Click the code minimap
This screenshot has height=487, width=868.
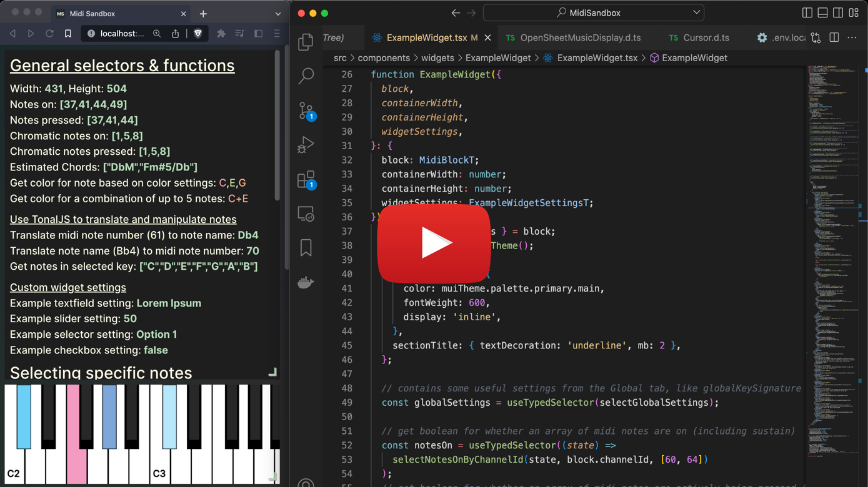833,262
